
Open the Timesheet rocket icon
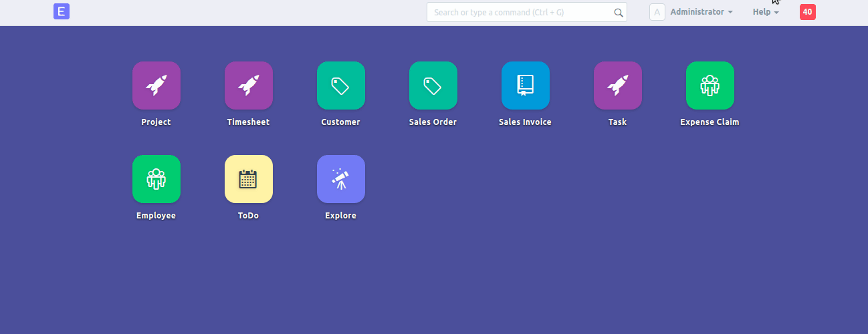[249, 86]
